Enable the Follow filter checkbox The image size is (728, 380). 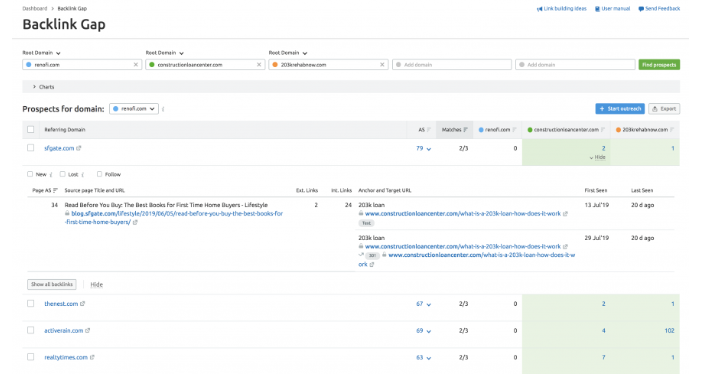(99, 174)
